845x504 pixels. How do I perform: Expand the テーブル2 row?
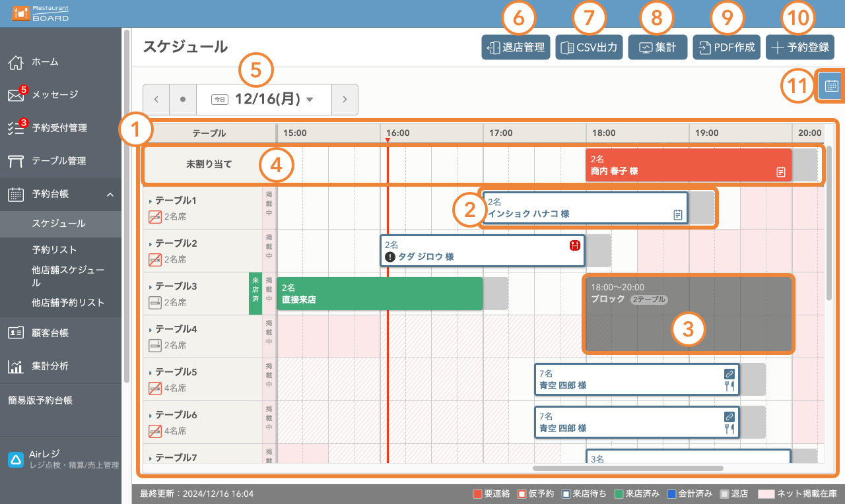click(x=151, y=243)
